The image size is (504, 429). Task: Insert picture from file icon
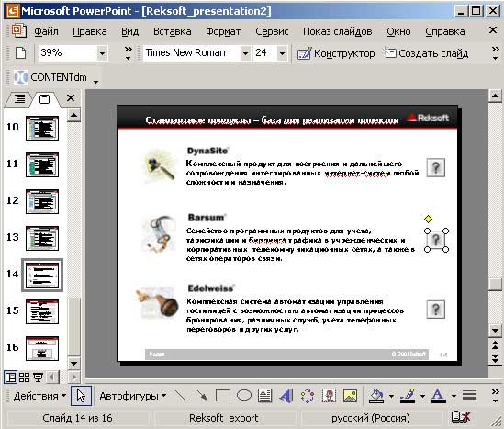click(x=350, y=396)
